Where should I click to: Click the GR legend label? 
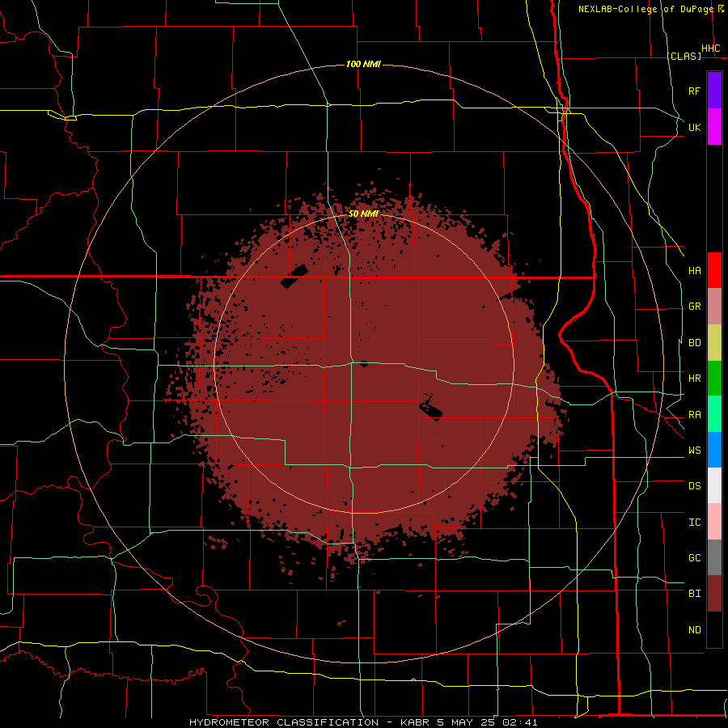[x=694, y=307]
